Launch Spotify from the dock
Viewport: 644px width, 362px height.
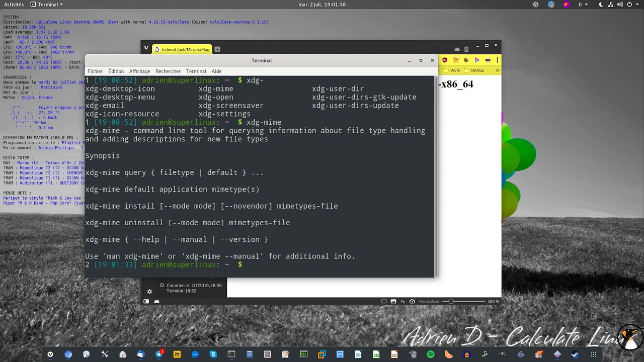coord(431,354)
